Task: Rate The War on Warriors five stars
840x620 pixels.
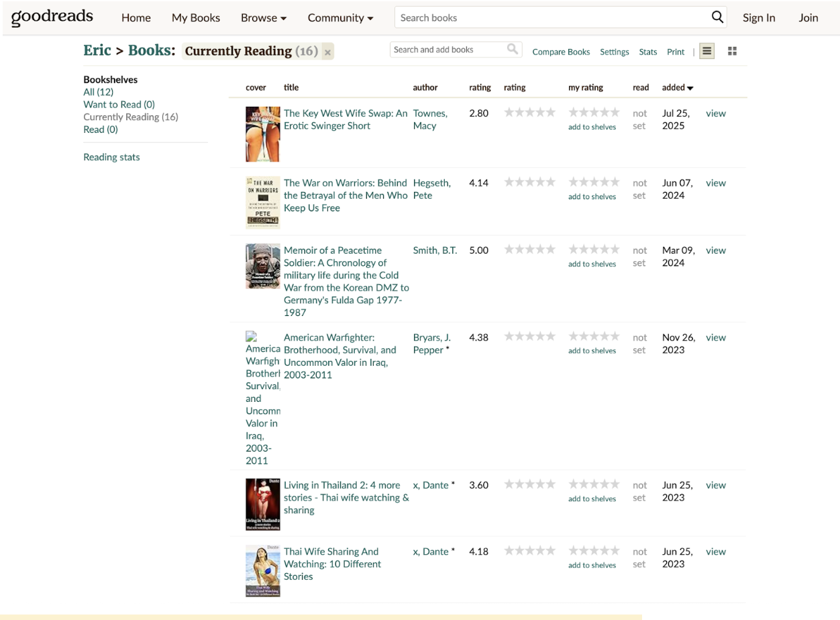Action: click(615, 182)
